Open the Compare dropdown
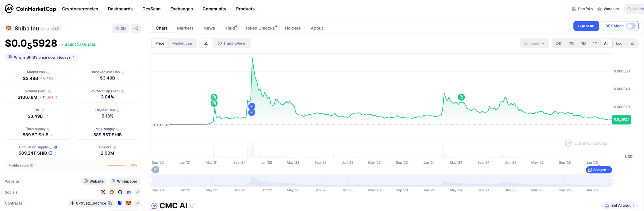This screenshot has height=211, width=644. (x=534, y=43)
